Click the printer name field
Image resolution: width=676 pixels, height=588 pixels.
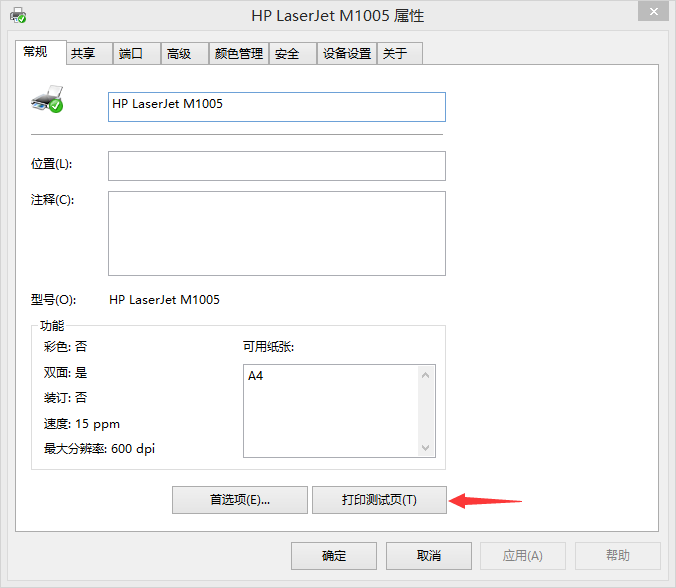tap(276, 107)
